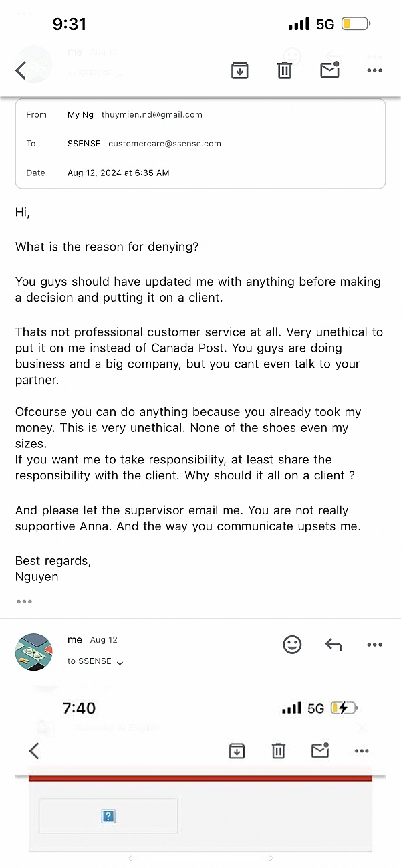Reply to the second Aug 12 message
401x868 pixels.
coord(333,645)
